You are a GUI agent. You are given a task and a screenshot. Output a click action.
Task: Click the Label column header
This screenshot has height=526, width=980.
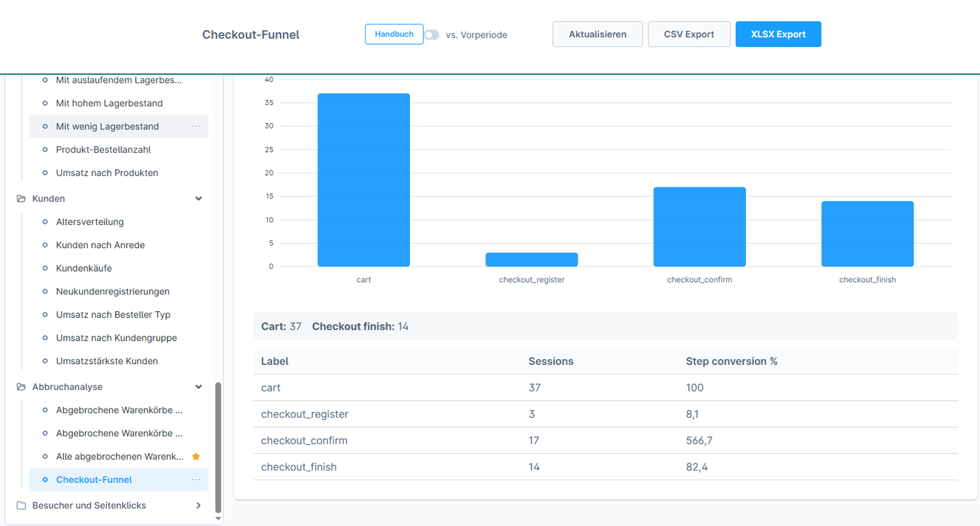[x=275, y=361]
